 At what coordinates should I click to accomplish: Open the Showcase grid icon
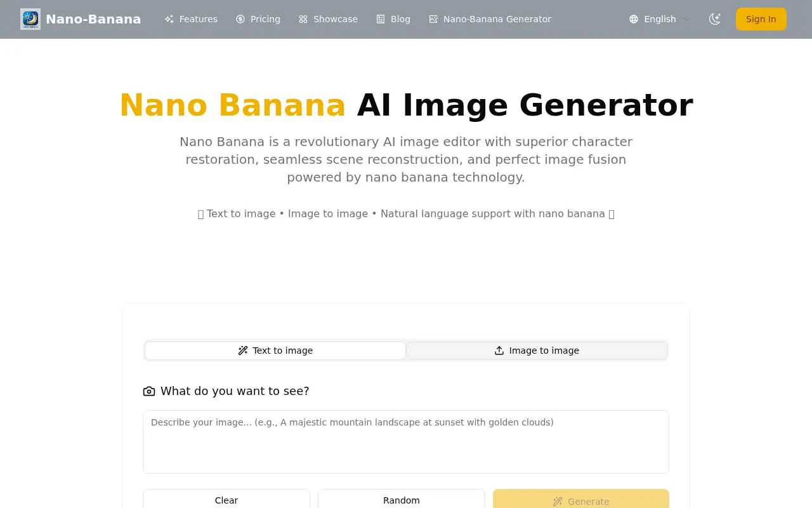tap(303, 19)
